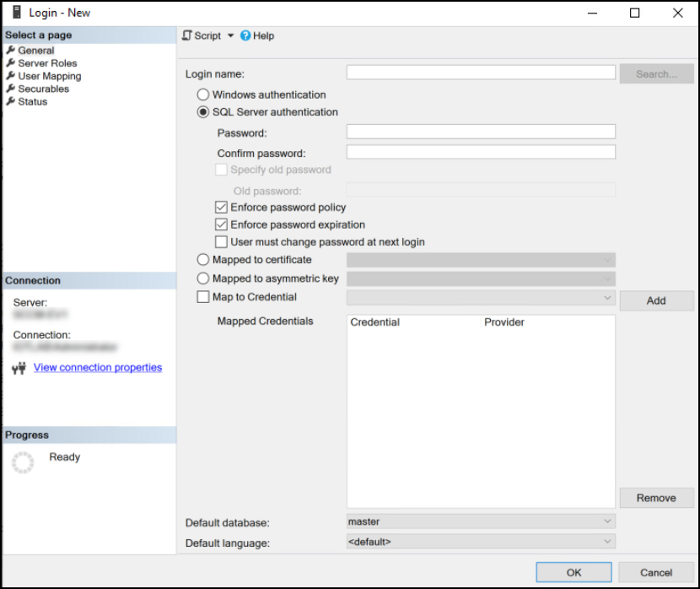Select Mapped to certificate radio button
The image size is (700, 589).
coord(203,259)
